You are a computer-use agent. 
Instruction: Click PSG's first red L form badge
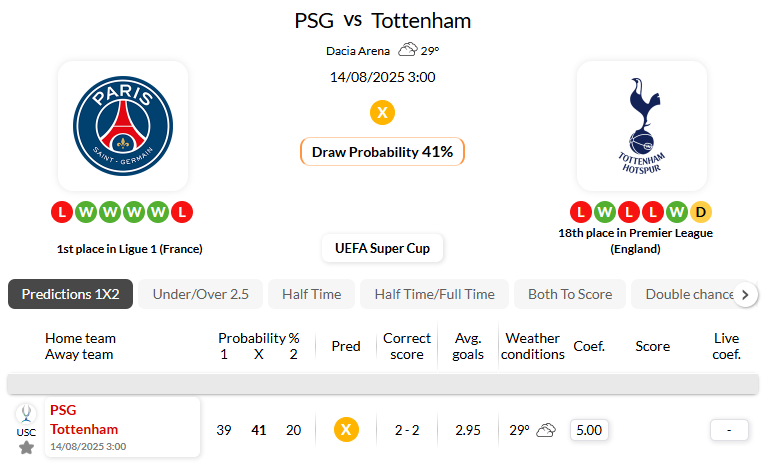(61, 212)
